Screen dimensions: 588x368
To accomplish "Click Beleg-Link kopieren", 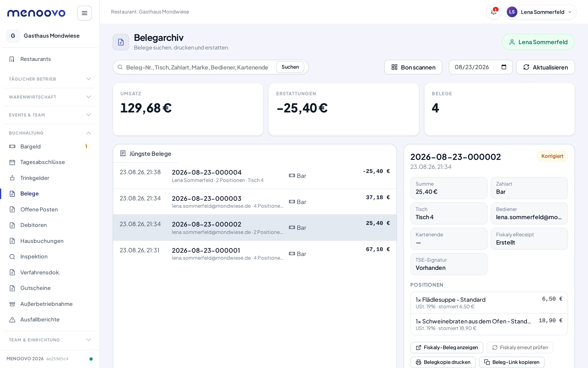I will click(511, 362).
